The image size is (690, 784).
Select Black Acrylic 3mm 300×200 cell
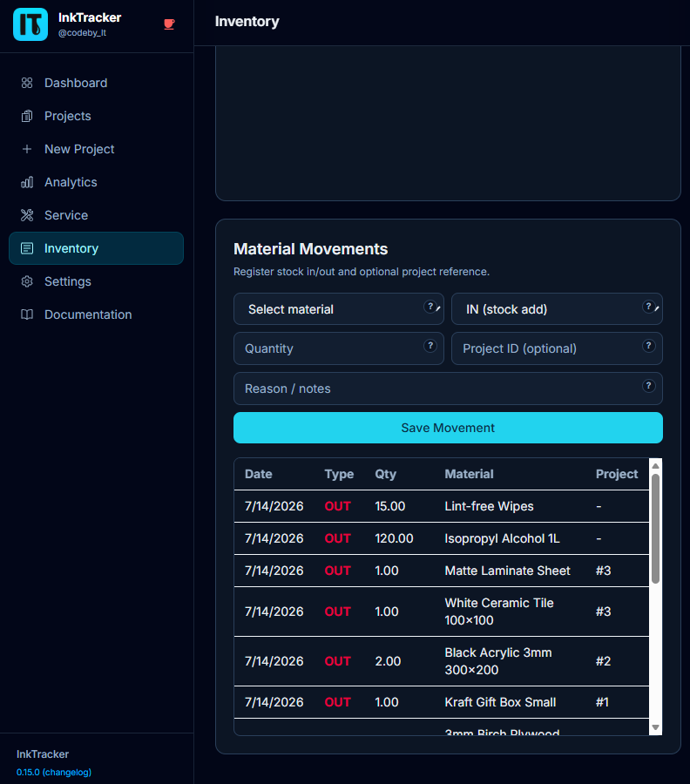coord(498,661)
